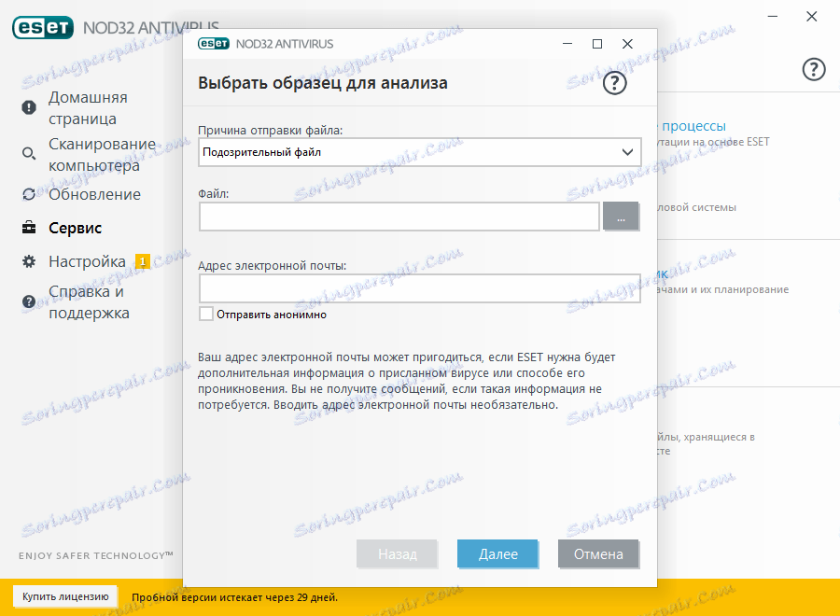Click the Отмена button
Viewport: 840px width, 616px height.
[x=598, y=553]
